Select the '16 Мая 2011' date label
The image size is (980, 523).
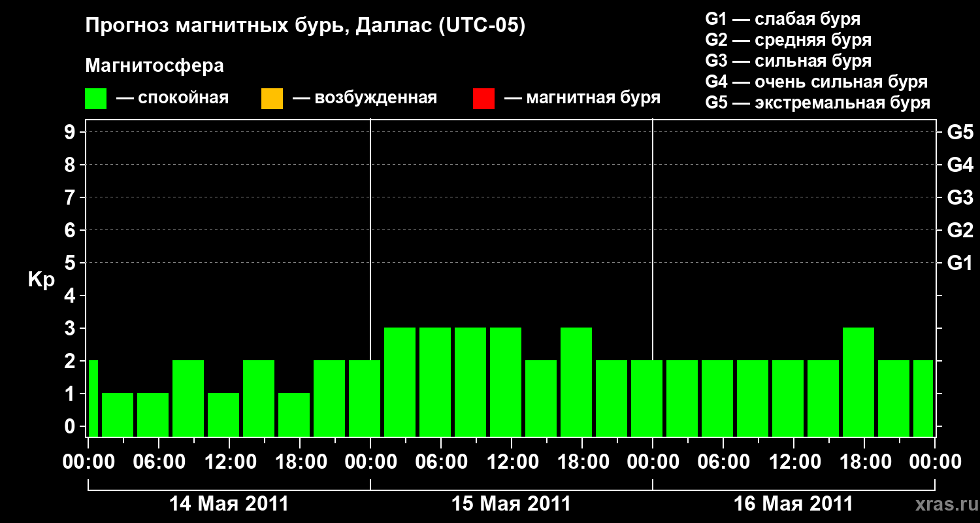pos(793,504)
